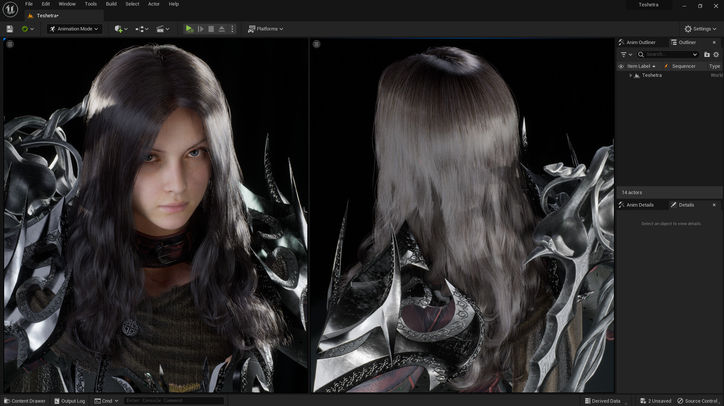Viewport: 724px width, 406px height.
Task: Toggle the visibility eye column in Outliner
Action: coord(621,66)
